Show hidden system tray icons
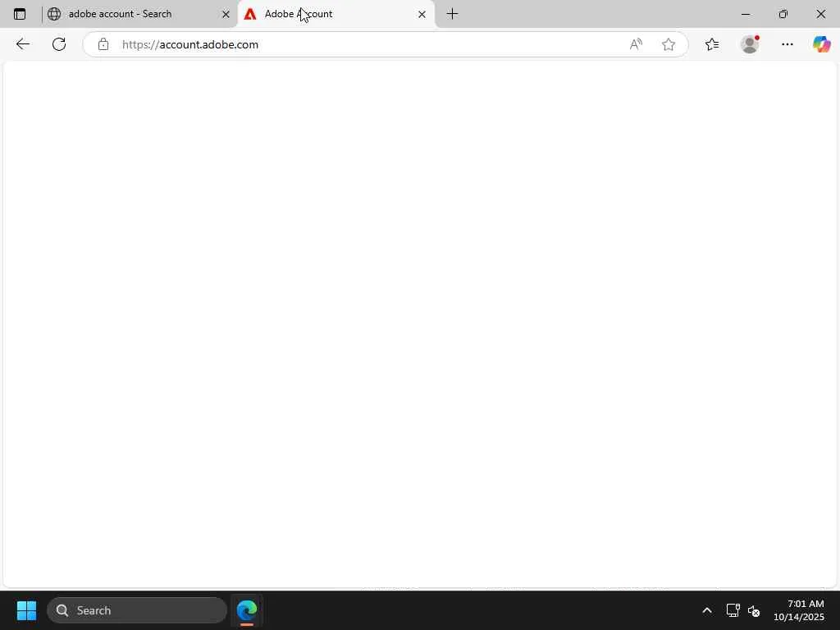 click(x=706, y=610)
